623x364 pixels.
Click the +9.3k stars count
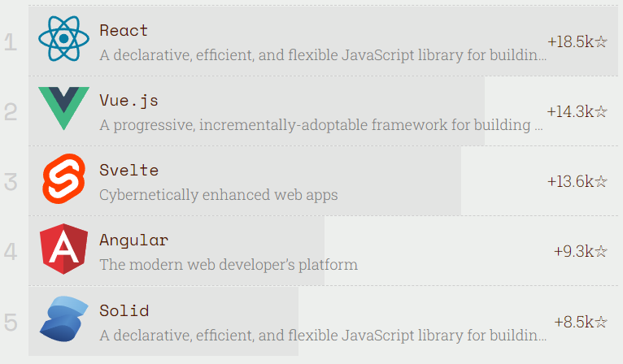click(x=581, y=251)
